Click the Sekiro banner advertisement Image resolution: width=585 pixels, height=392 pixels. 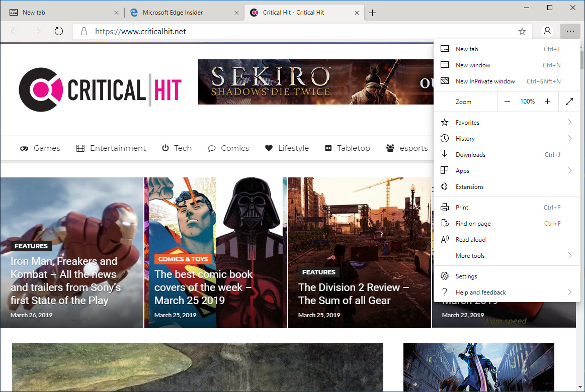[315, 82]
